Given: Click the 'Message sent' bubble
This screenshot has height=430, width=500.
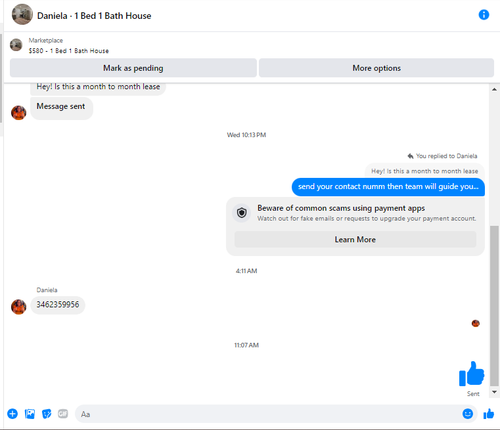Looking at the screenshot, I should [61, 107].
